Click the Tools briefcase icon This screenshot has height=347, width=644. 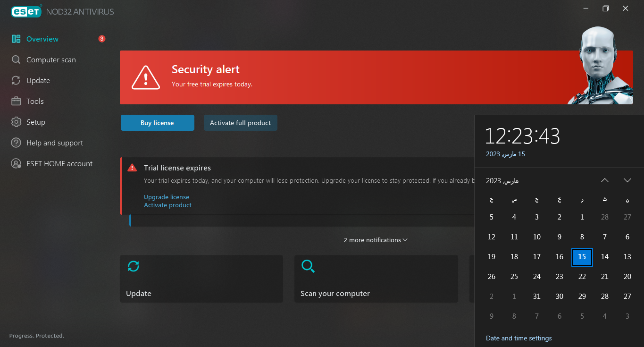[x=16, y=102]
